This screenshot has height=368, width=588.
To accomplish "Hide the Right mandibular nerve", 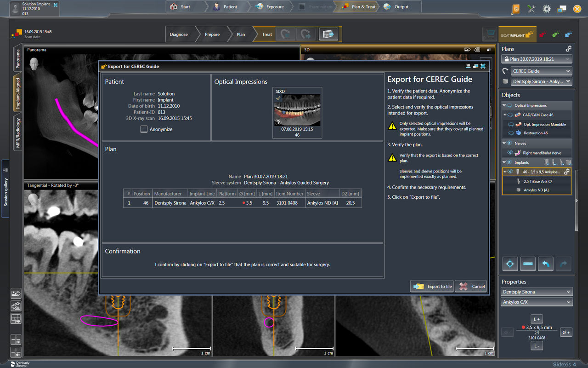I will click(510, 152).
